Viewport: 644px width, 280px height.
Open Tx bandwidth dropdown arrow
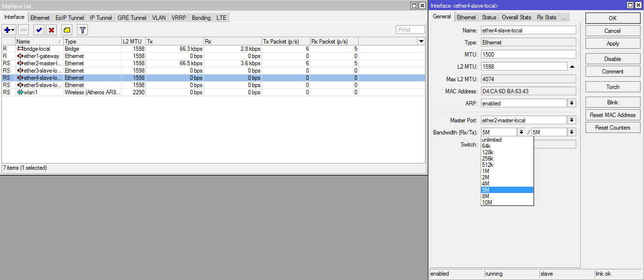(x=572, y=132)
